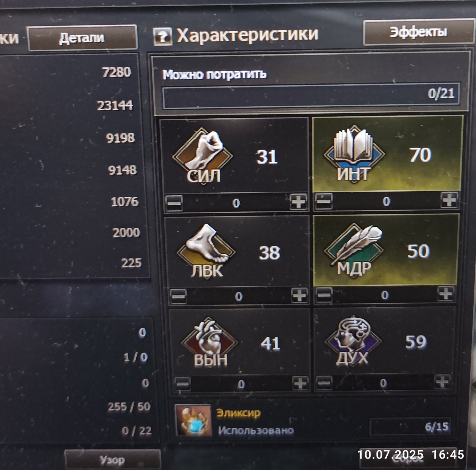Remove a point from ВЫН

pyautogui.click(x=183, y=383)
